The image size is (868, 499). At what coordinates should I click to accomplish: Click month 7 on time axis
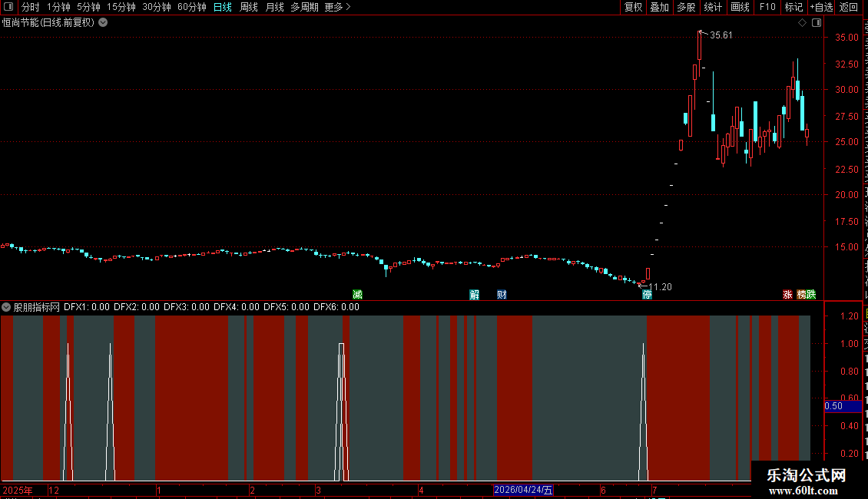point(654,491)
